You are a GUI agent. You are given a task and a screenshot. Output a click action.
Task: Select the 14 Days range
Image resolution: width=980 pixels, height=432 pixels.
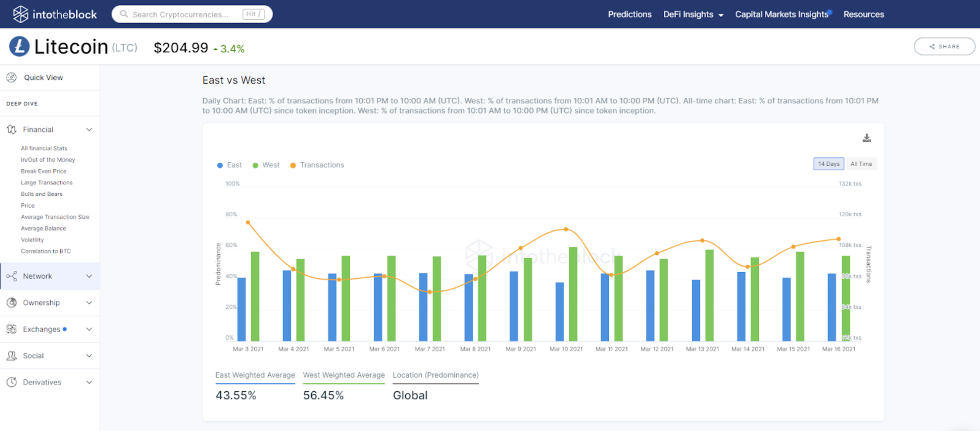click(829, 164)
